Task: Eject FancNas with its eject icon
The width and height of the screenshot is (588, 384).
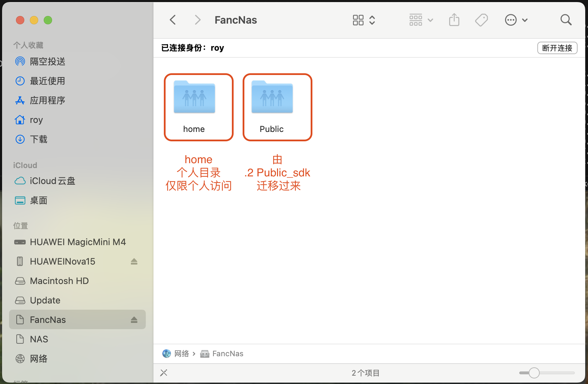Action: click(134, 320)
